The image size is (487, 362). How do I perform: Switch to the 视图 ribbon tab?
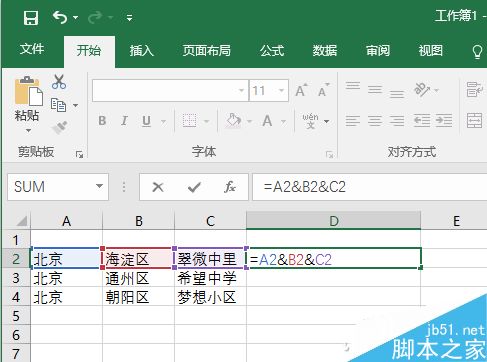pyautogui.click(x=430, y=51)
